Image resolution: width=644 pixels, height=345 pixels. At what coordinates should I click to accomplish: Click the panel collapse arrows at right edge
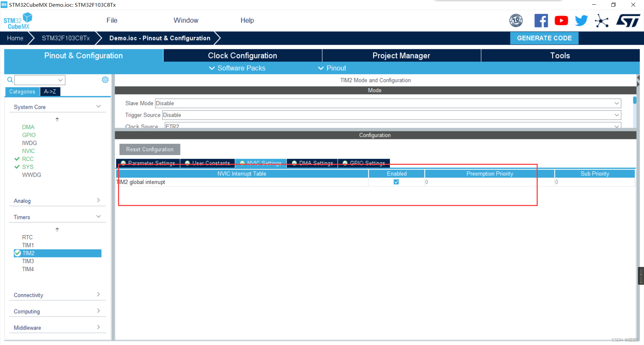point(638,81)
